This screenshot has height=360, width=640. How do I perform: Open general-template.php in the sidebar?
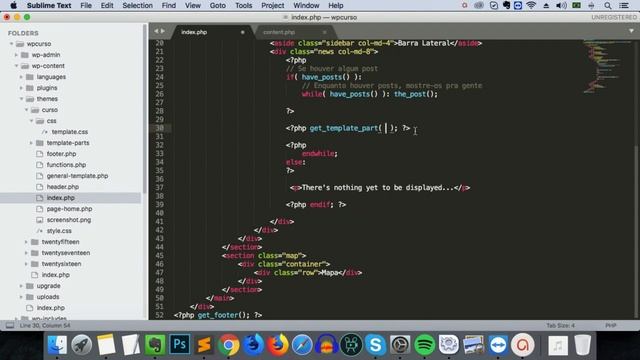click(77, 176)
